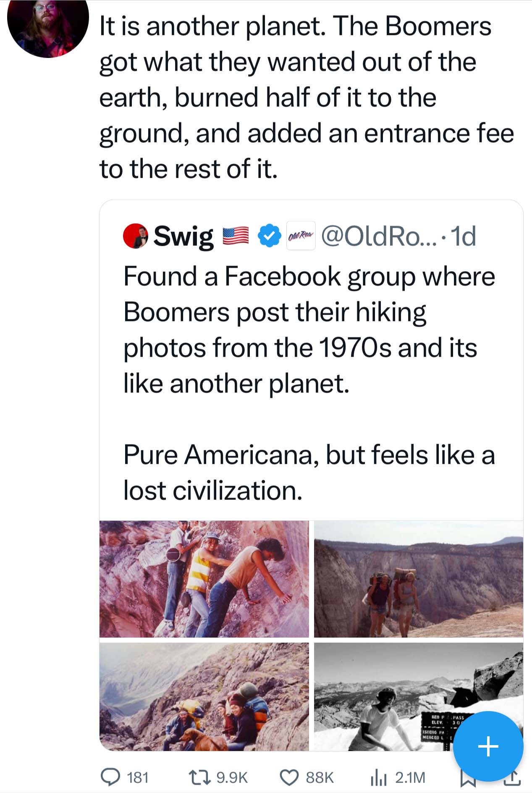532x793 pixels.
Task: View analytics via the 2.1M bar-chart icon
Action: coord(378,777)
